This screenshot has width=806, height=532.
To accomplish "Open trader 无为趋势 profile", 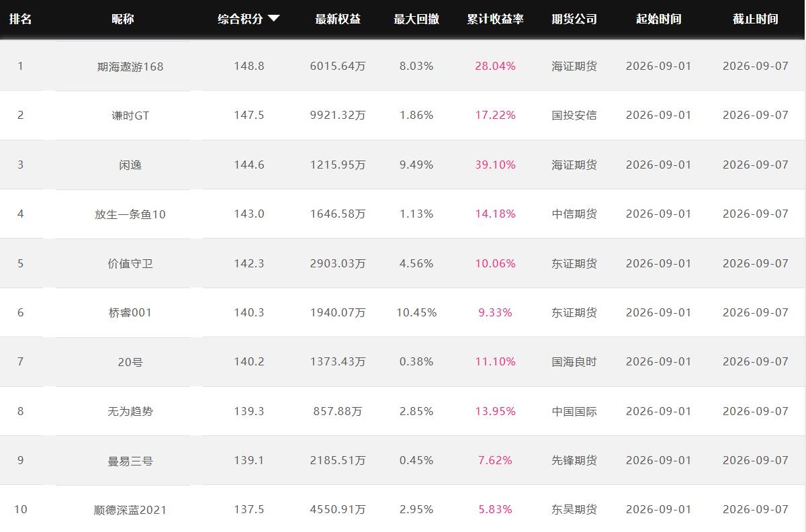I will click(x=130, y=411).
